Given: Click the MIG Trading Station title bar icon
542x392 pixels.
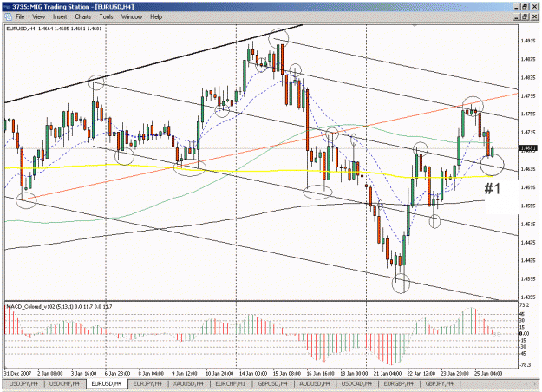Looking at the screenshot, I should (7, 7).
